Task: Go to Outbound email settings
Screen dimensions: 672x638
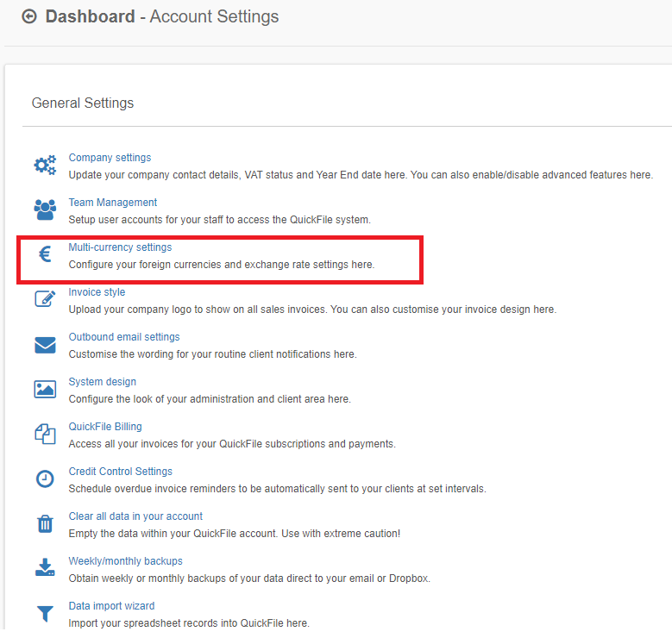Action: [x=124, y=337]
